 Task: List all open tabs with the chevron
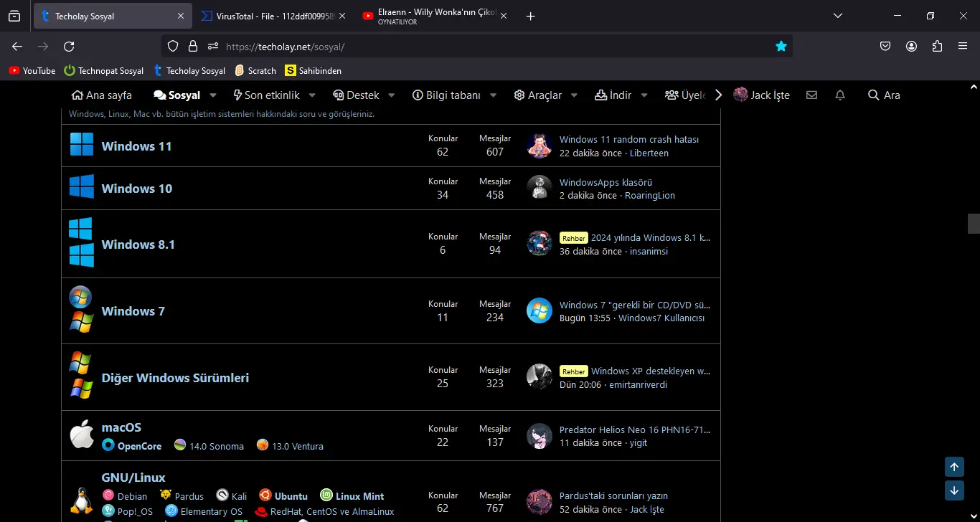(838, 16)
